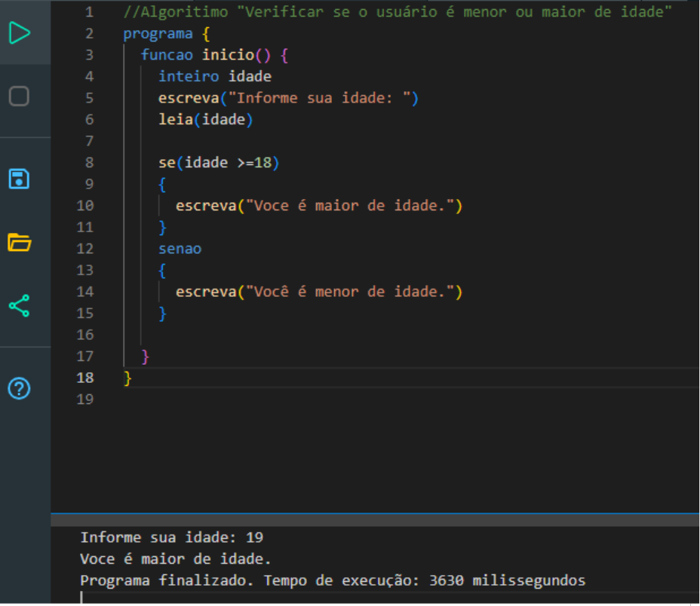Click 'funcao inicio()' on line 3

click(205, 55)
